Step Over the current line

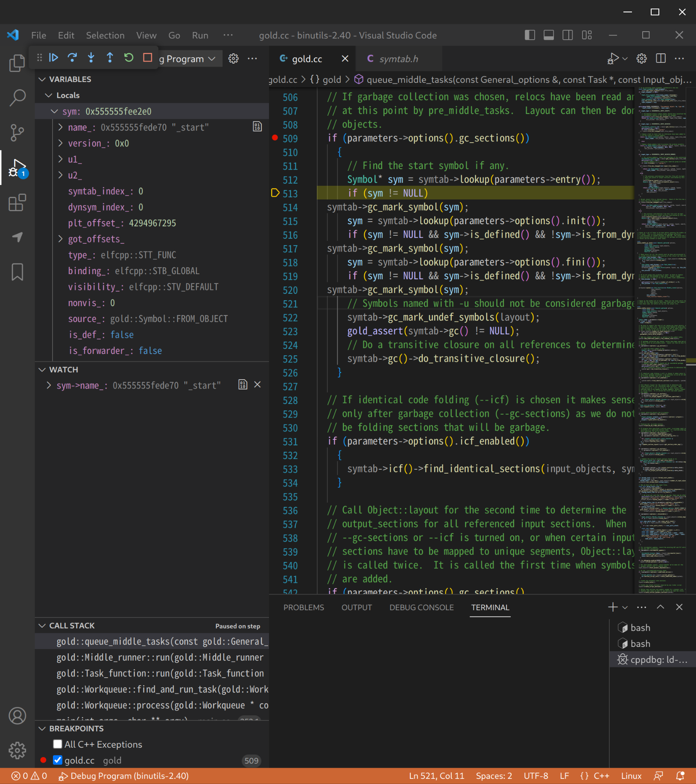(x=72, y=58)
